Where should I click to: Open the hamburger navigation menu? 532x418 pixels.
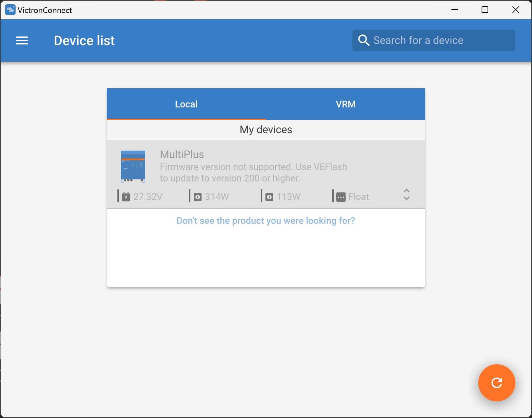click(x=22, y=40)
